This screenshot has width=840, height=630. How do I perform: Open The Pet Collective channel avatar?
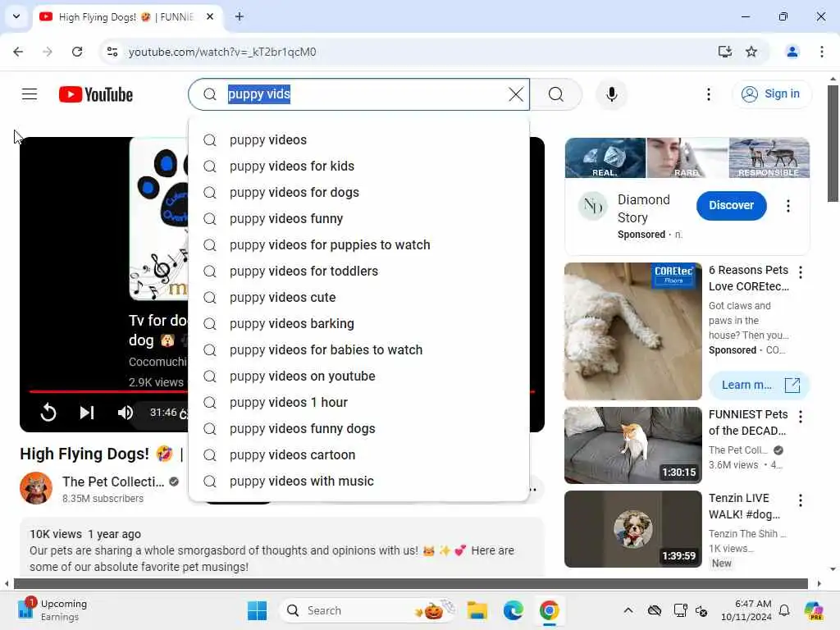coord(36,488)
